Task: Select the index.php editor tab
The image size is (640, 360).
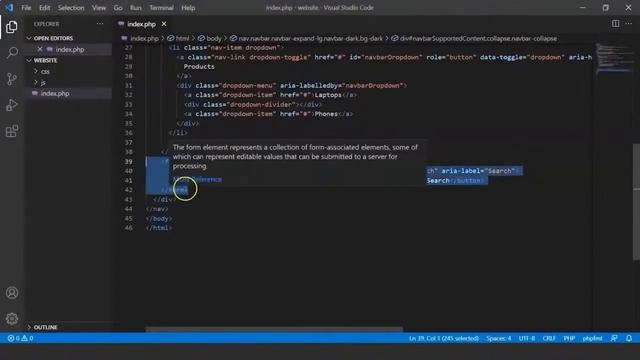Action: coord(141,24)
